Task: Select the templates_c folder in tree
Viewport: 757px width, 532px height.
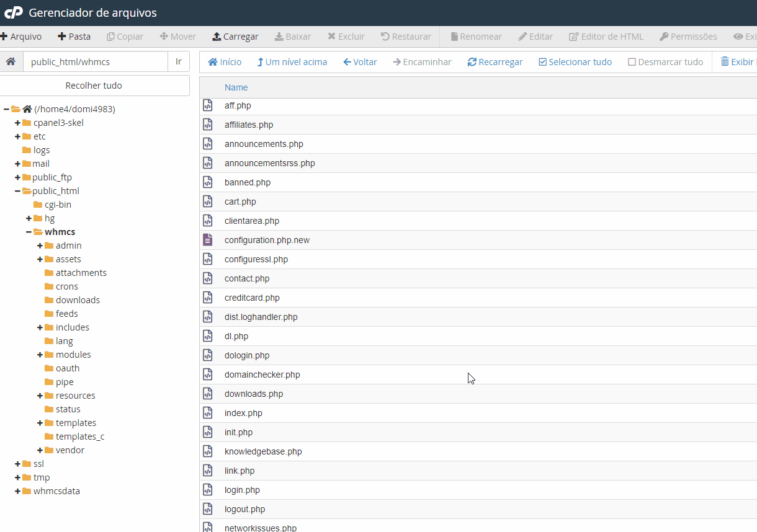Action: click(80, 437)
